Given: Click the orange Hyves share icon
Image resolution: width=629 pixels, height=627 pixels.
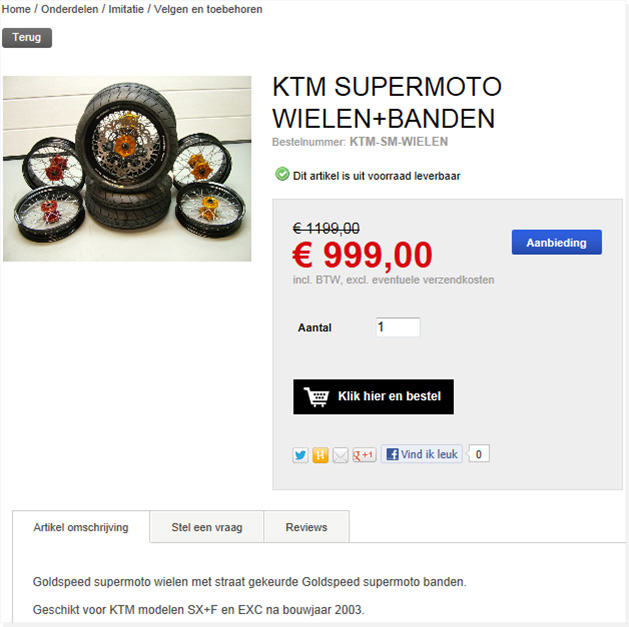Looking at the screenshot, I should point(320,455).
